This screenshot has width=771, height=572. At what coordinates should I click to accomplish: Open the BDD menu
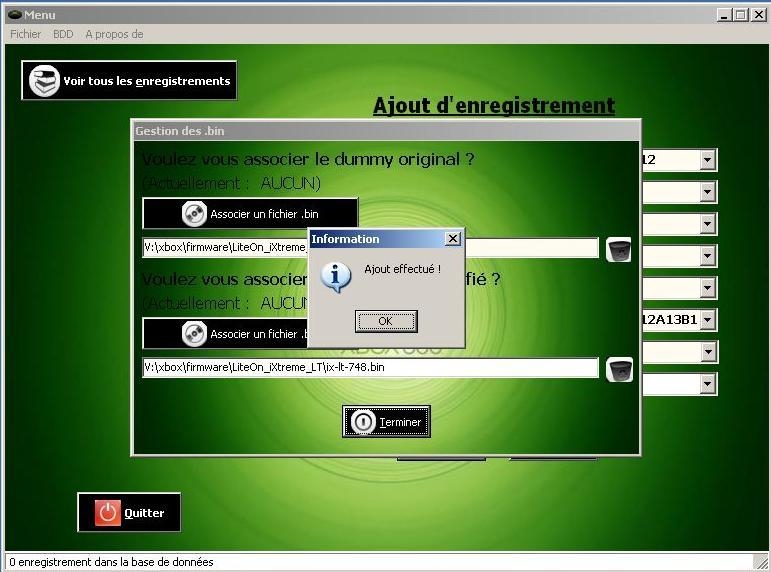click(63, 34)
